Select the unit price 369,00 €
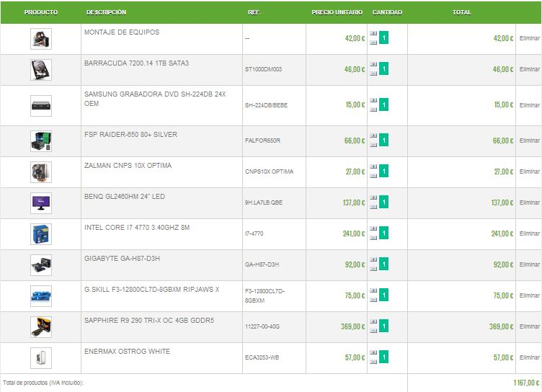 (352, 326)
